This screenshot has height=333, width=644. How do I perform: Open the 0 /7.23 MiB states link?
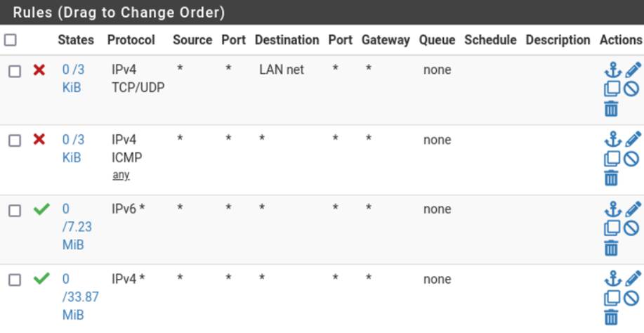click(x=77, y=227)
